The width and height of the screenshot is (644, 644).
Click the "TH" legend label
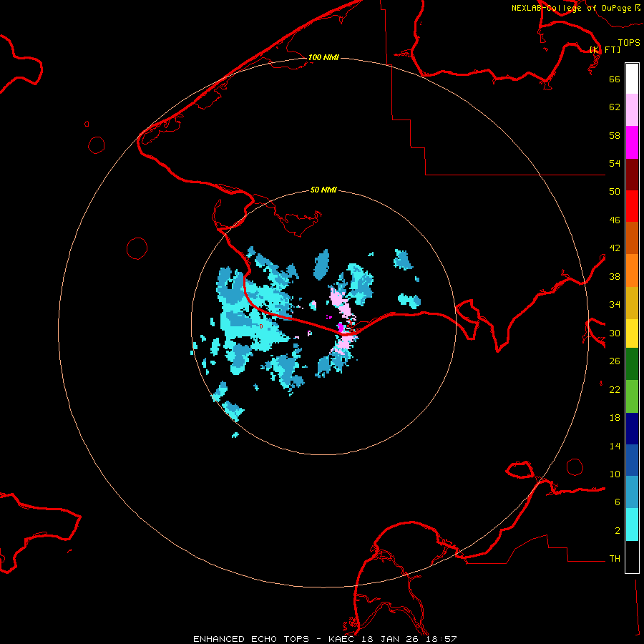pyautogui.click(x=615, y=559)
